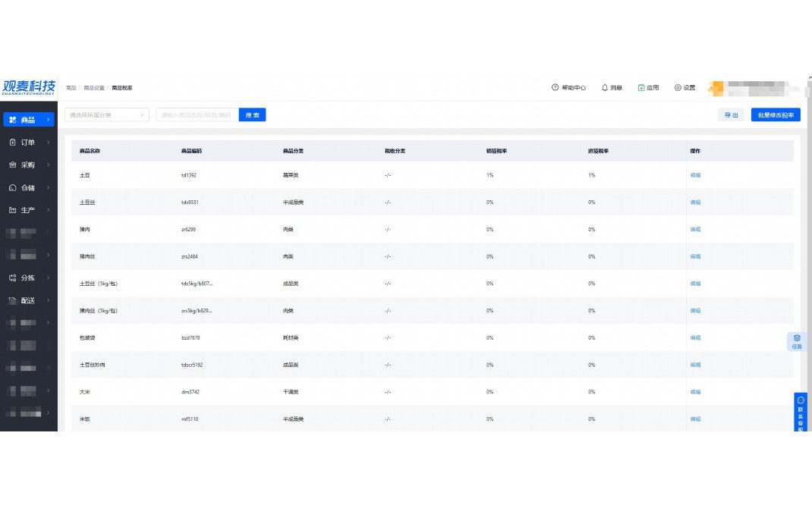This screenshot has height=508, width=812.
Task: Open 设置 gear in top bar
Action: 678,88
